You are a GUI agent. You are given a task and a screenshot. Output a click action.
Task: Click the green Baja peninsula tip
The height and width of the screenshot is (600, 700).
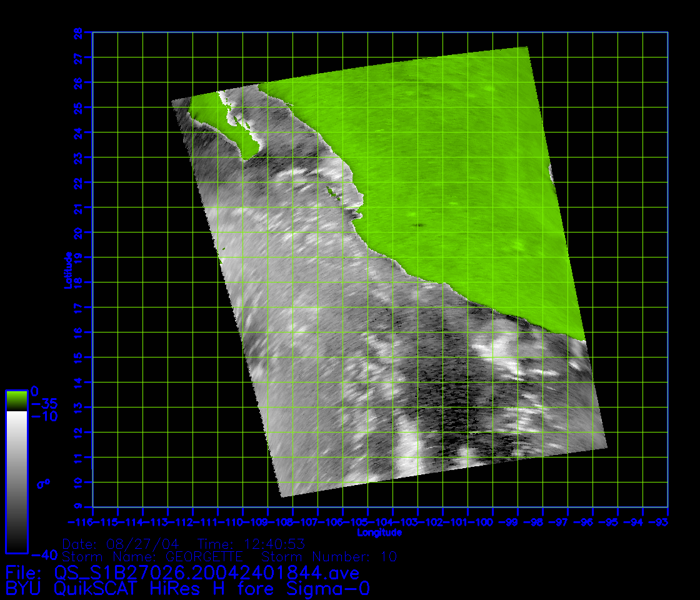[248, 150]
